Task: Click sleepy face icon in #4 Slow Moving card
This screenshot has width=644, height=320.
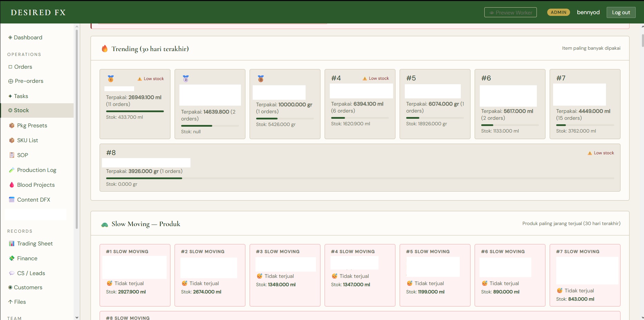Action: (x=335, y=276)
